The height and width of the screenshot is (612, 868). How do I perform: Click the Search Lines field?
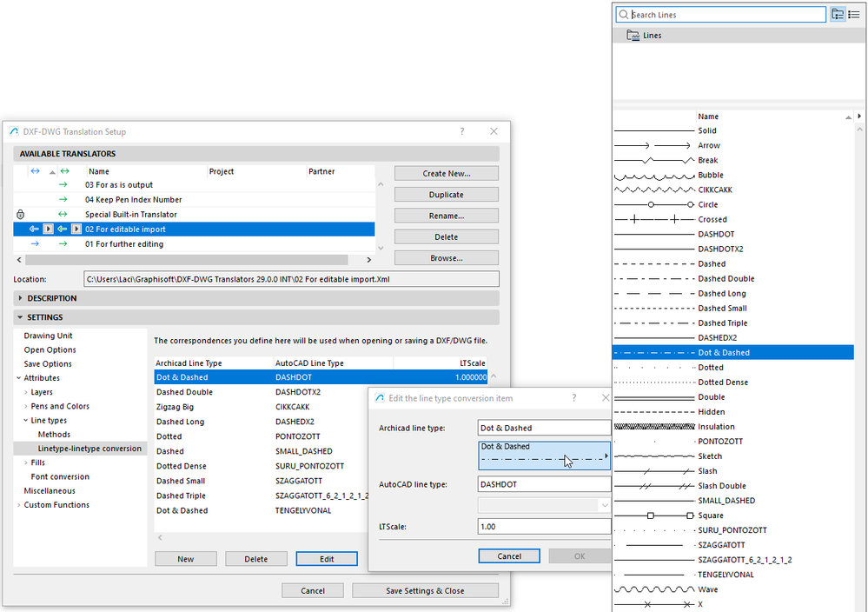tap(721, 15)
